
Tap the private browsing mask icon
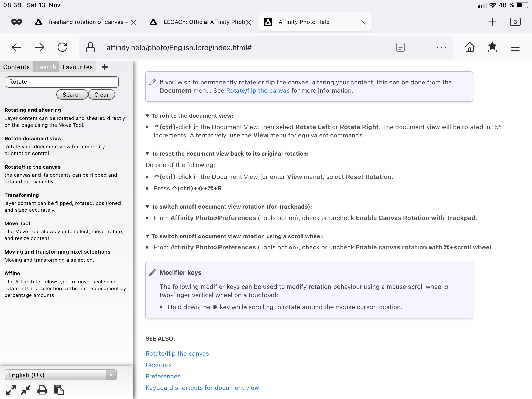point(17,22)
